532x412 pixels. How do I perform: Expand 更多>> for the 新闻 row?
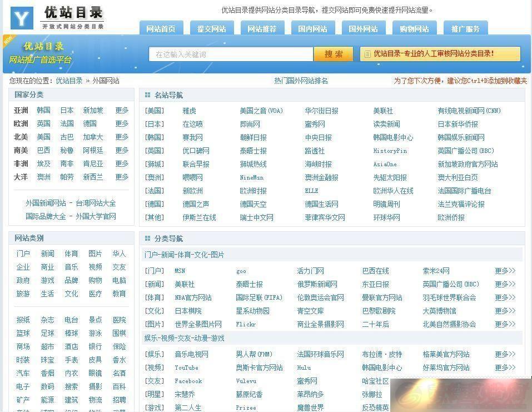point(505,284)
